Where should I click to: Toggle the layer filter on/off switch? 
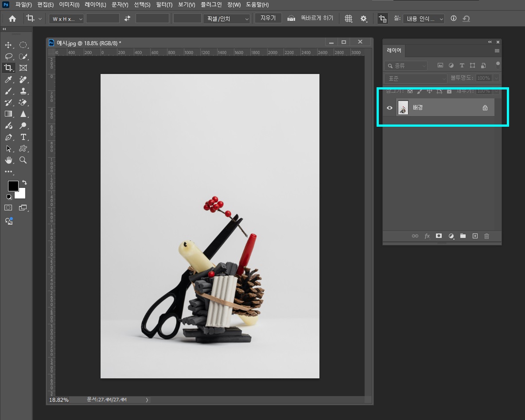click(x=498, y=65)
